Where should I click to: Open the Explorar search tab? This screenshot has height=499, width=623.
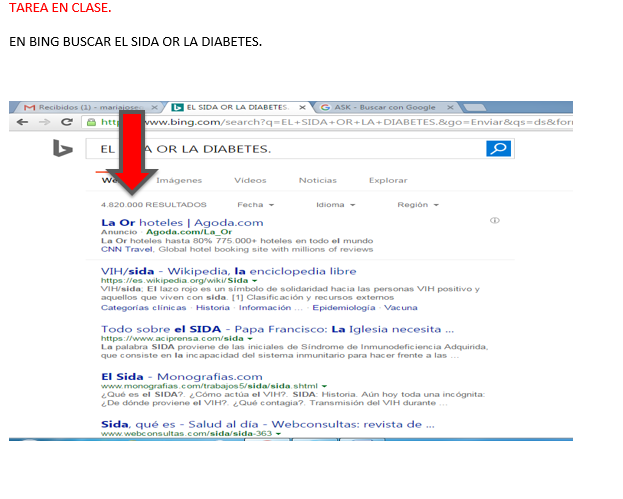click(388, 180)
